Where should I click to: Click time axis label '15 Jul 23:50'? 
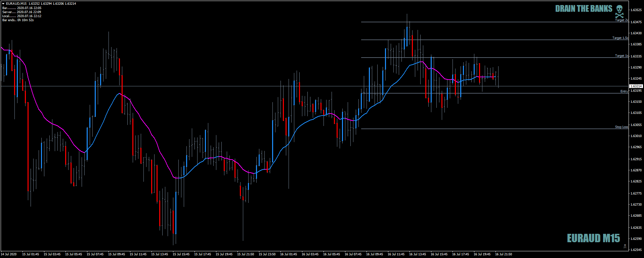[x=267, y=254]
